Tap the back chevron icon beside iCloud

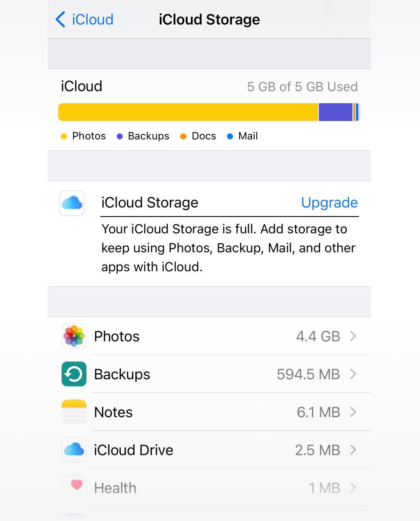click(x=60, y=19)
